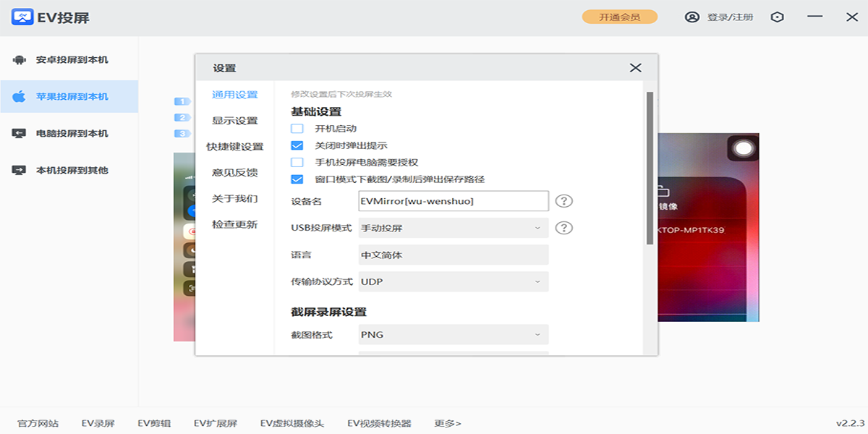Click the local-to-other screen cast icon
Image resolution: width=868 pixels, height=434 pixels.
pyautogui.click(x=20, y=170)
